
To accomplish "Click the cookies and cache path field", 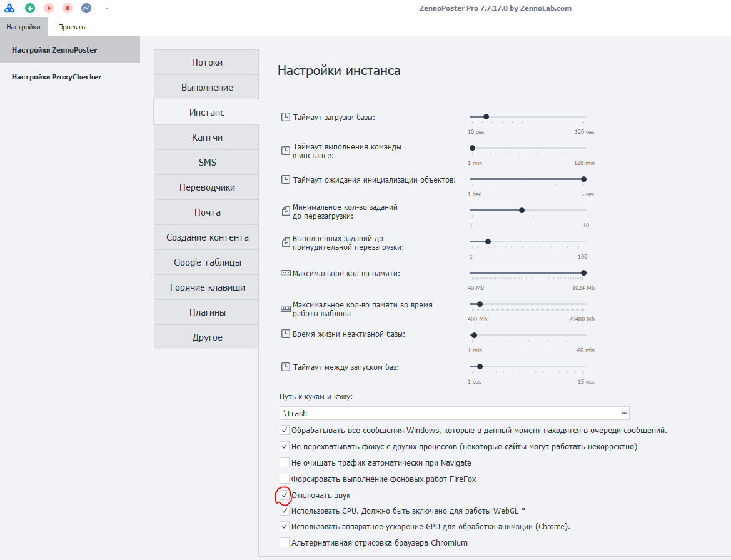I will [x=447, y=413].
